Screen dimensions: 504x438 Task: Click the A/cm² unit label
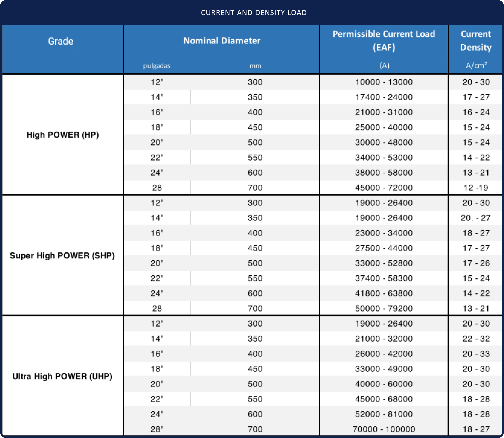(x=476, y=65)
